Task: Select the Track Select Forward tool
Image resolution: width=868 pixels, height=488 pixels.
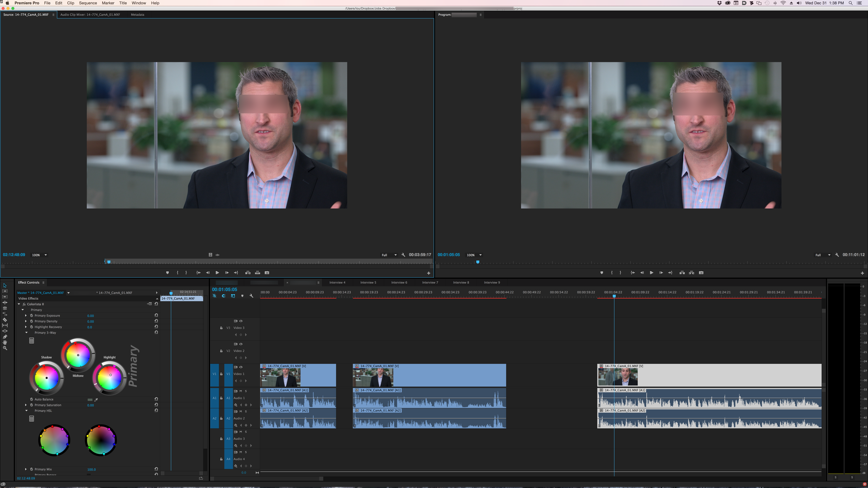Action: (x=5, y=291)
